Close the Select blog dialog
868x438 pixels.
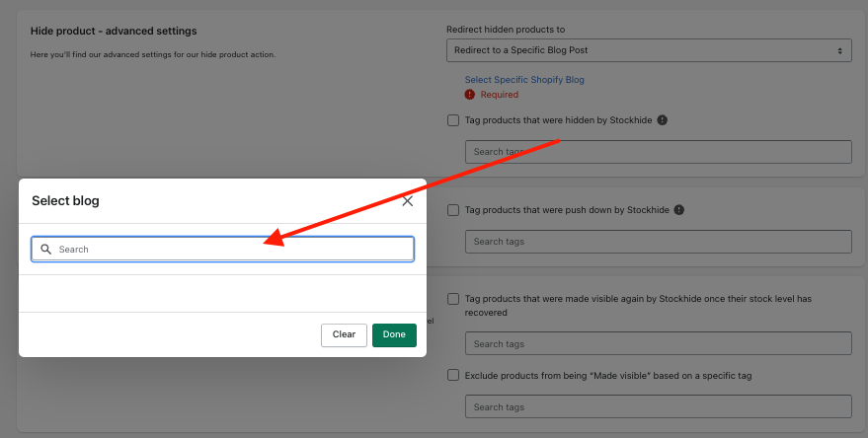pyautogui.click(x=407, y=201)
